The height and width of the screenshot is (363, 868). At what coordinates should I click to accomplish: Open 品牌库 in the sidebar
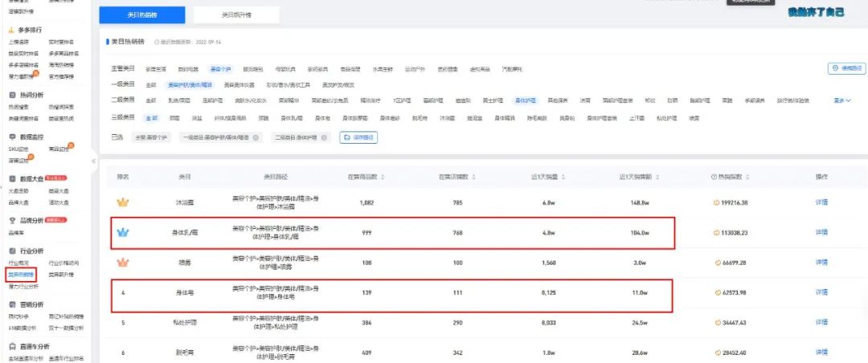tap(15, 232)
